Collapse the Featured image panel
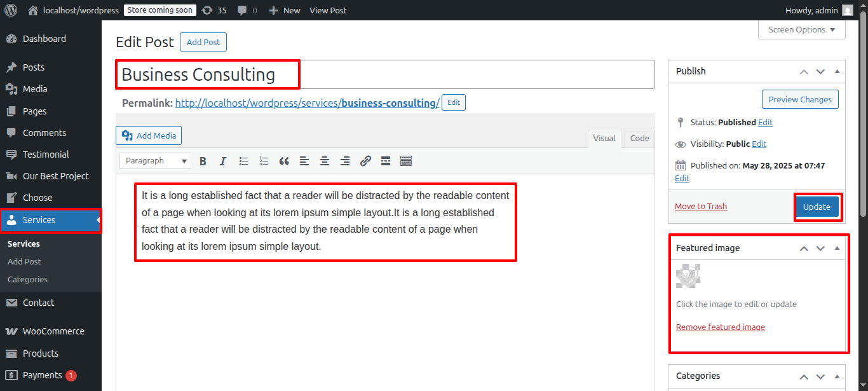The image size is (868, 391). [x=837, y=248]
